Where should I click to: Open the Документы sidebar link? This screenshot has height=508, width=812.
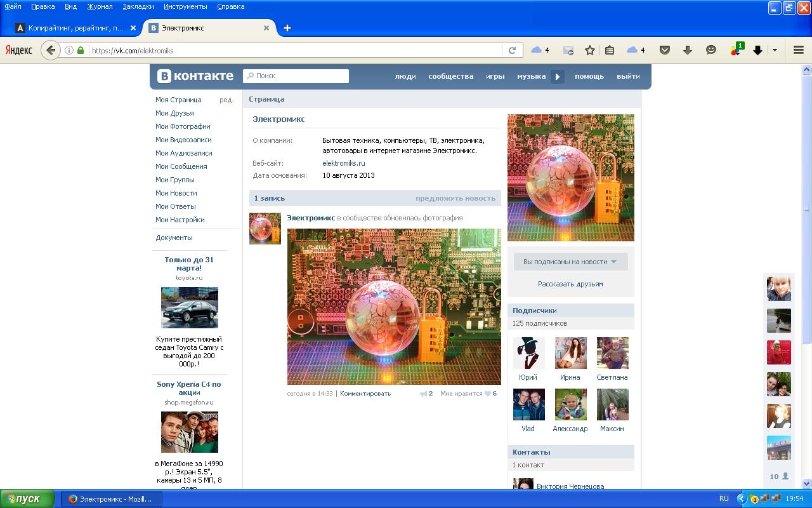point(174,237)
